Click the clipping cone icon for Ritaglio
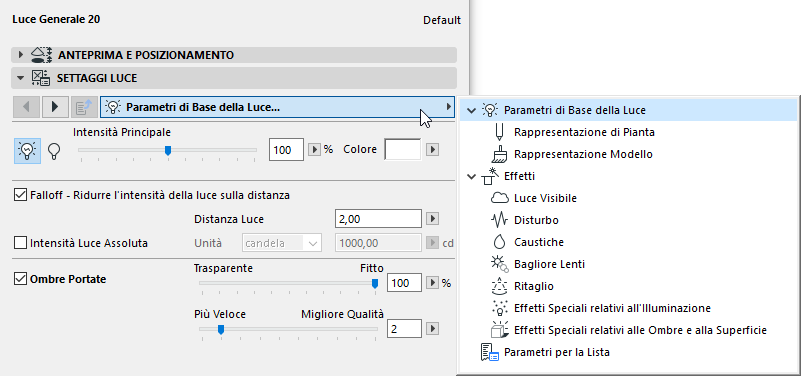The height and width of the screenshot is (376, 801). point(499,286)
